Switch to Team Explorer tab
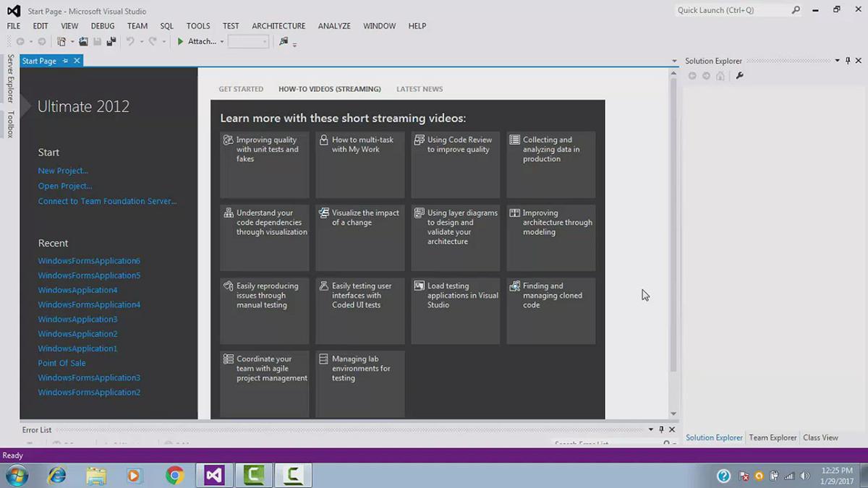Screen dimensions: 868x488 click(x=773, y=437)
